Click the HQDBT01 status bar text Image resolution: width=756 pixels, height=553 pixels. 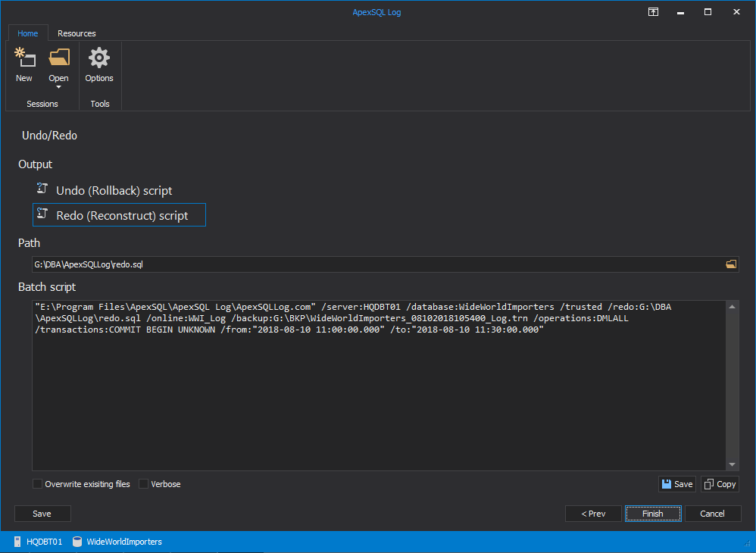45,542
